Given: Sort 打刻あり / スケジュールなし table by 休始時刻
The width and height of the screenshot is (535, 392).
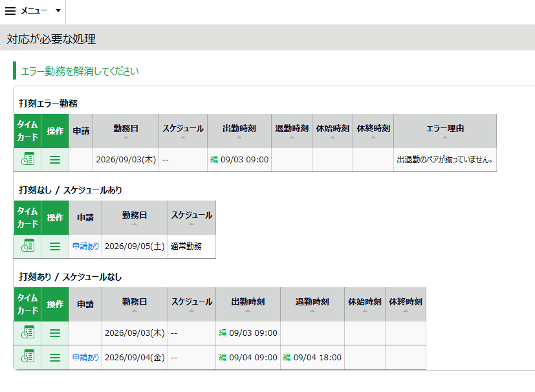Looking at the screenshot, I should tap(365, 304).
